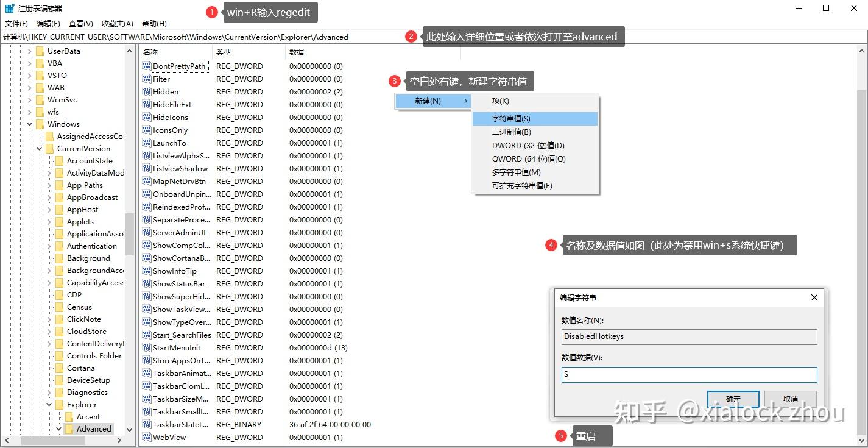This screenshot has width=868, height=448.
Task: Click the HideFileExt value icon
Action: click(147, 104)
